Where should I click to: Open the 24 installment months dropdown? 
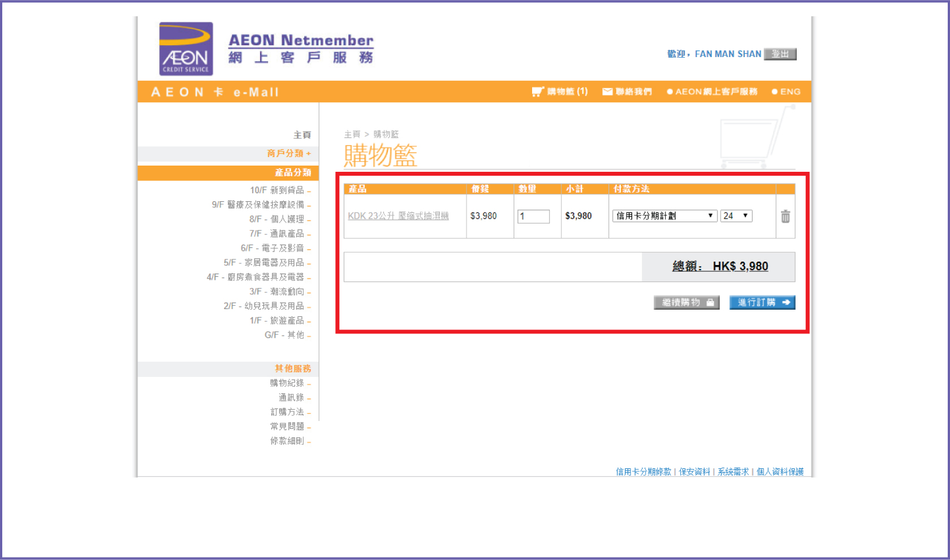[736, 216]
